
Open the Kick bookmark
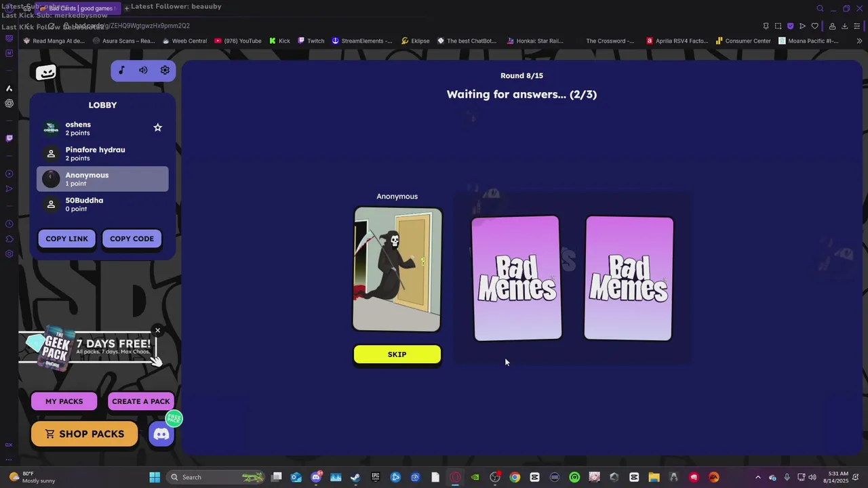pos(279,41)
